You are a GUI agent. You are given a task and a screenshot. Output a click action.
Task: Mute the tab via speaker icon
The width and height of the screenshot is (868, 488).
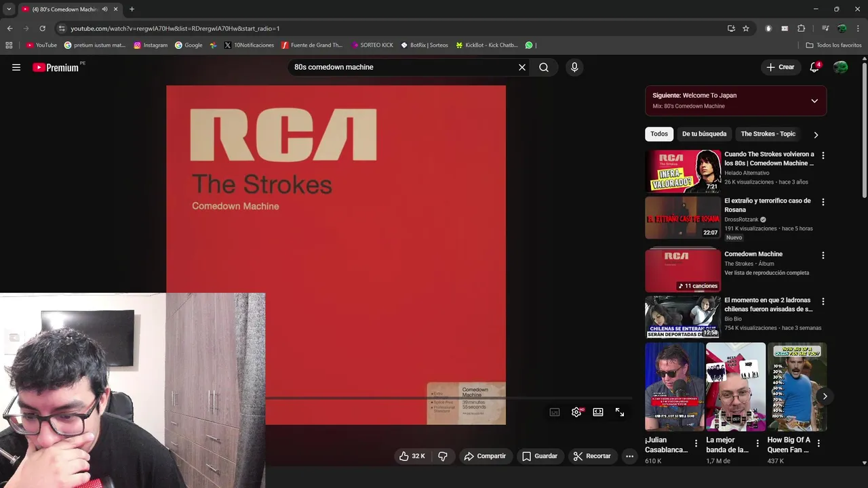click(x=104, y=9)
